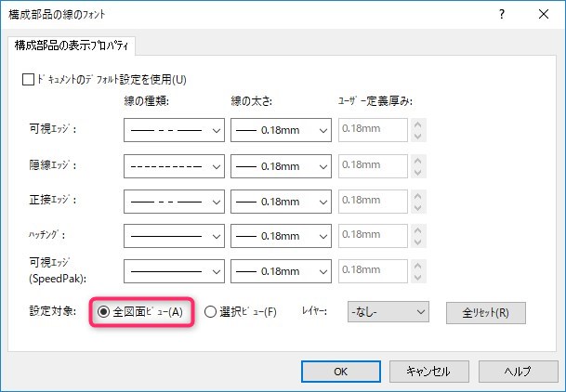This screenshot has height=392, width=566.
Task: Click the ヘルプ button
Action: tap(517, 371)
